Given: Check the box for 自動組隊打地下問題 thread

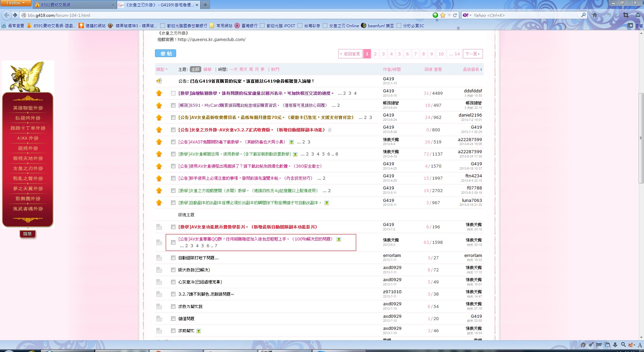Looking at the screenshot, I should [173, 258].
